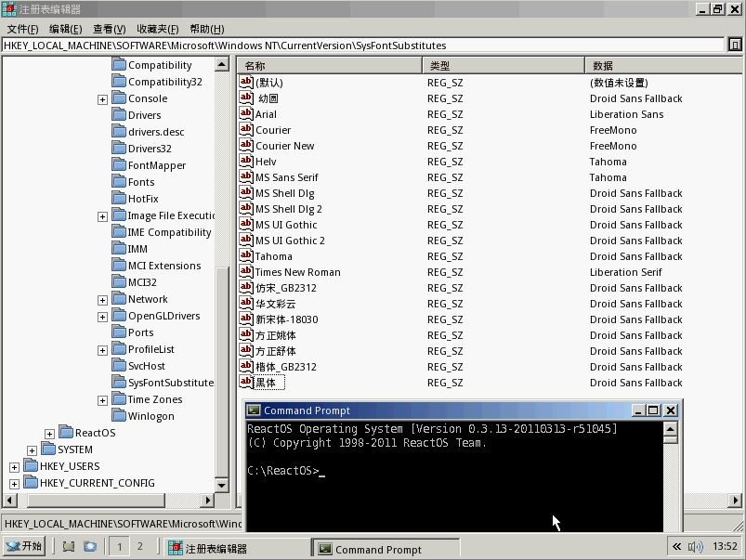
Task: Select the SysFontSubstitutes key
Action: point(170,383)
